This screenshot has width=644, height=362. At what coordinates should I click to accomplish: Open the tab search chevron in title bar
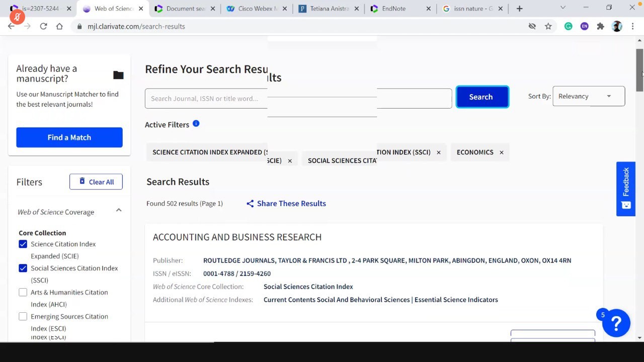pos(562,8)
